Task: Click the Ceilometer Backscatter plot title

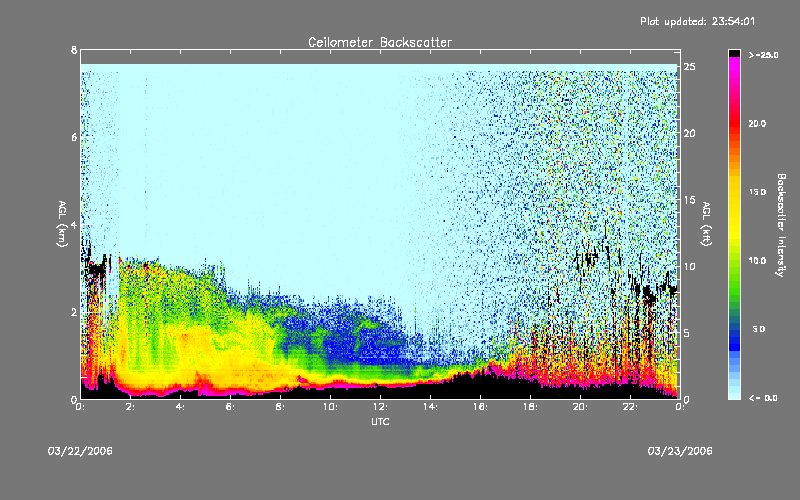Action: 379,43
